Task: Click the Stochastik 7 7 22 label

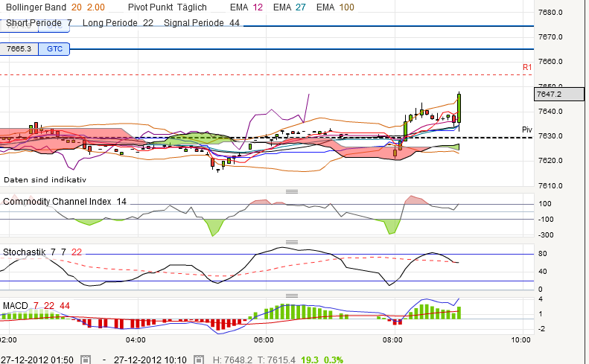Action: pos(42,252)
